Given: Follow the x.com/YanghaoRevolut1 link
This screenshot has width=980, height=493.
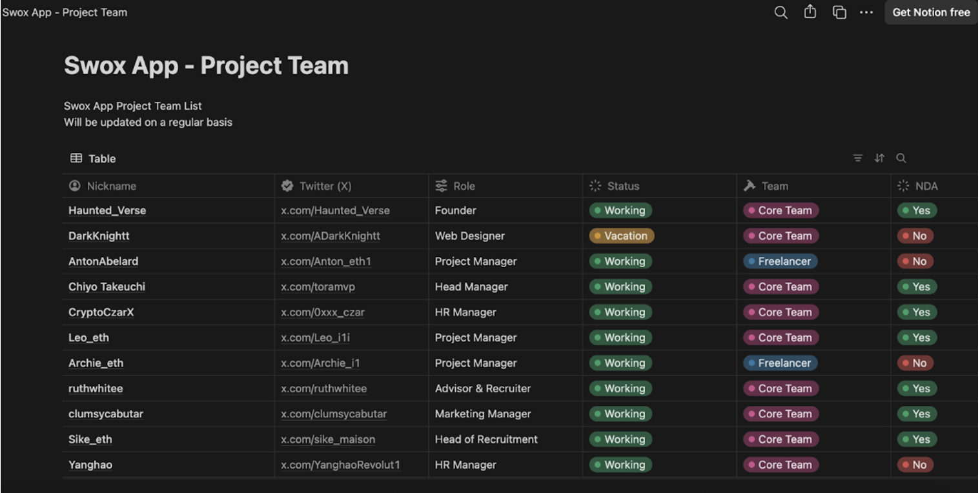Looking at the screenshot, I should 341,465.
